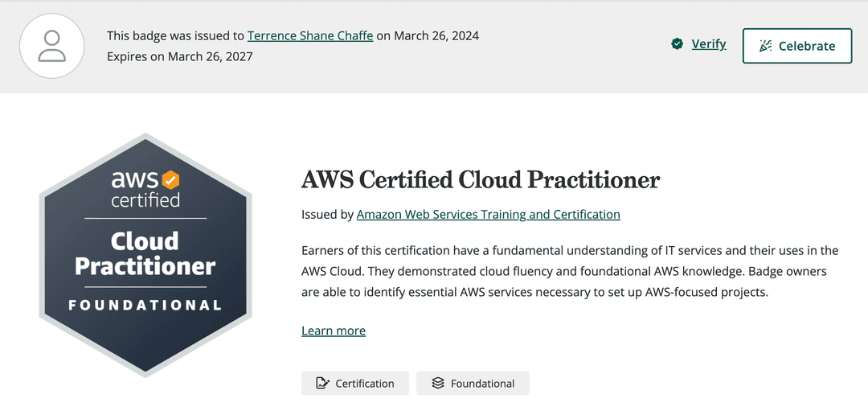Viewport: 868px width, 415px height.
Task: Click the Expires on March 26, 2027 text
Action: tap(180, 57)
